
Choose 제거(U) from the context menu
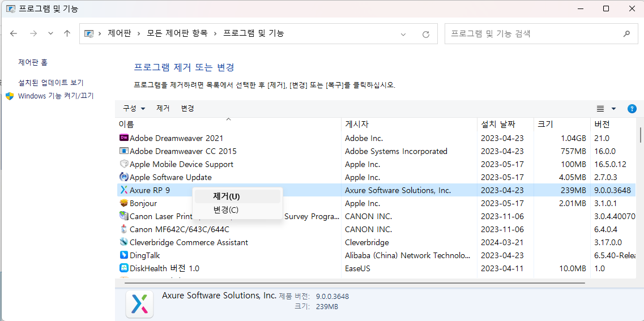(238, 196)
